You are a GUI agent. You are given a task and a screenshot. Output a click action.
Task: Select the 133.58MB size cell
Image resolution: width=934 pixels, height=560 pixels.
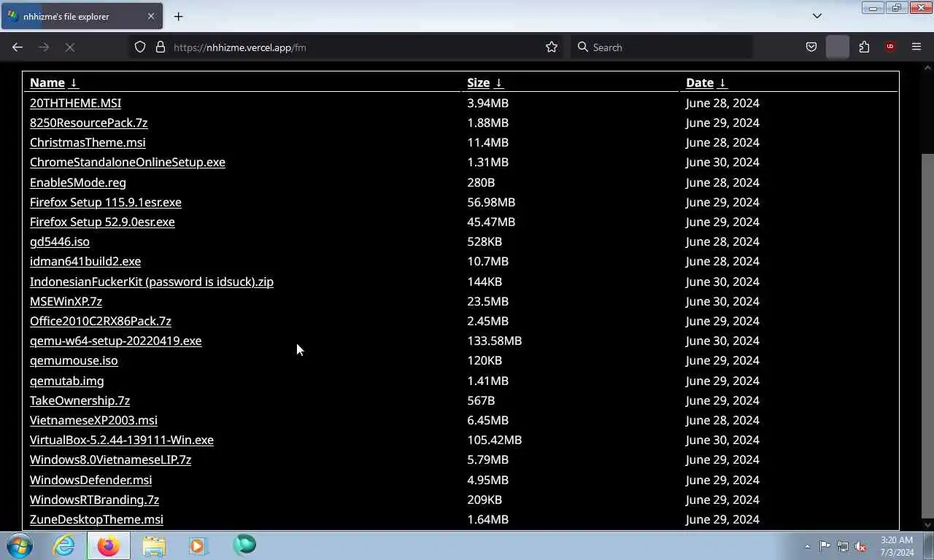(494, 341)
